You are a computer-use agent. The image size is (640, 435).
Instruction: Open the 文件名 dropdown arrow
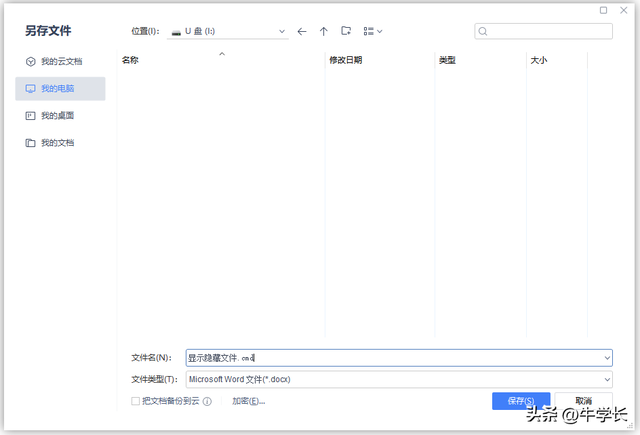[606, 357]
